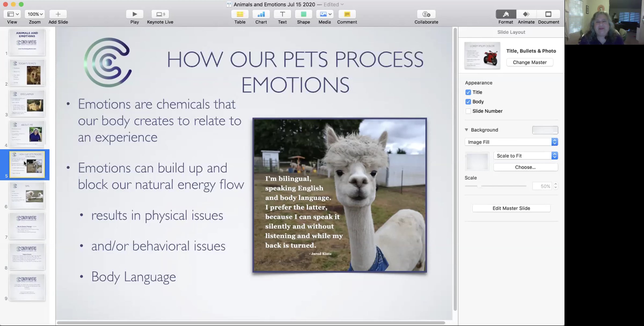
Task: Click the Collaborate icon
Action: 426,14
